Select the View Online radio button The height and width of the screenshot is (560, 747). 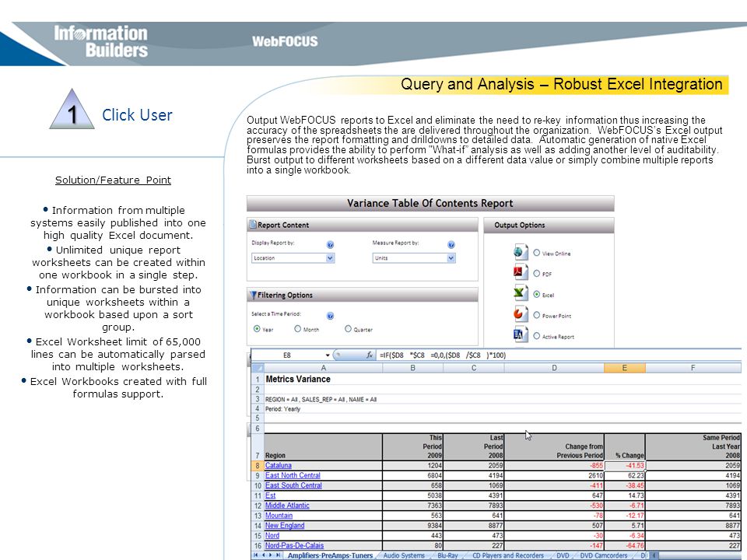pos(536,253)
